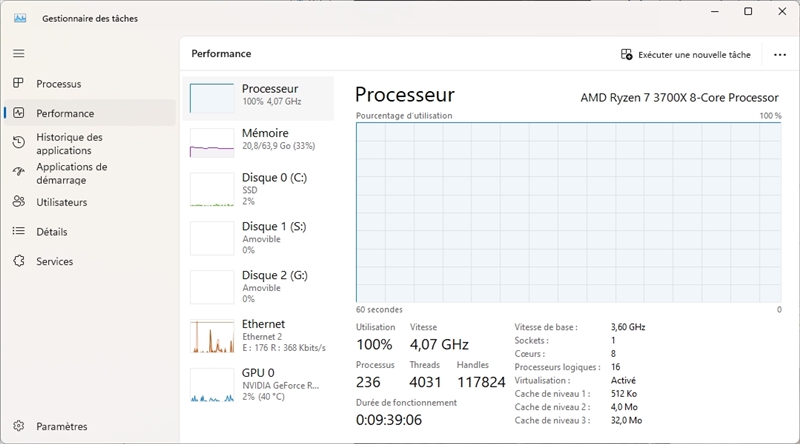This screenshot has width=800, height=444.
Task: Open the Services puzzle icon
Action: [18, 261]
